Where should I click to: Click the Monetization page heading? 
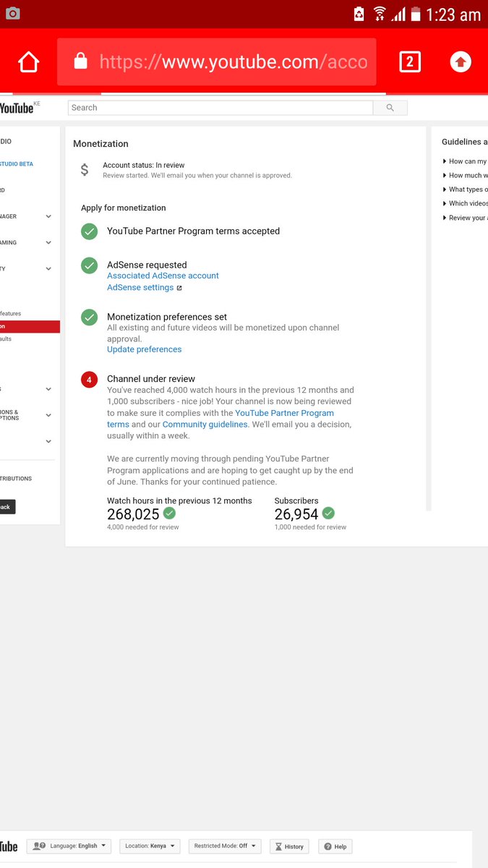click(100, 144)
